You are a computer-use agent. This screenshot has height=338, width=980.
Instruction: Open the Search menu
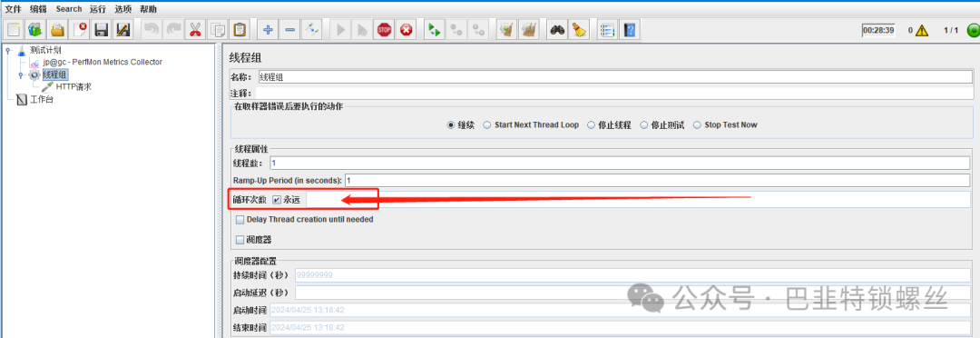(69, 9)
